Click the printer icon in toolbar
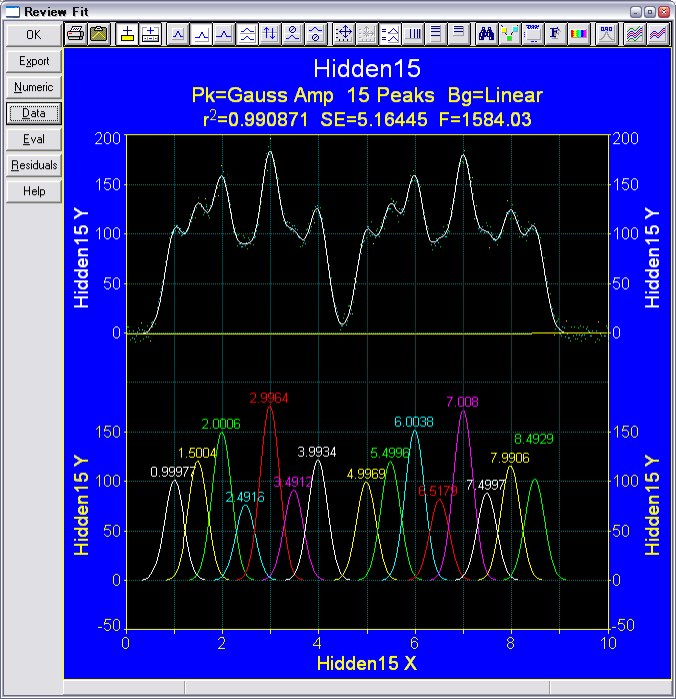This screenshot has height=699, width=676. 75,34
